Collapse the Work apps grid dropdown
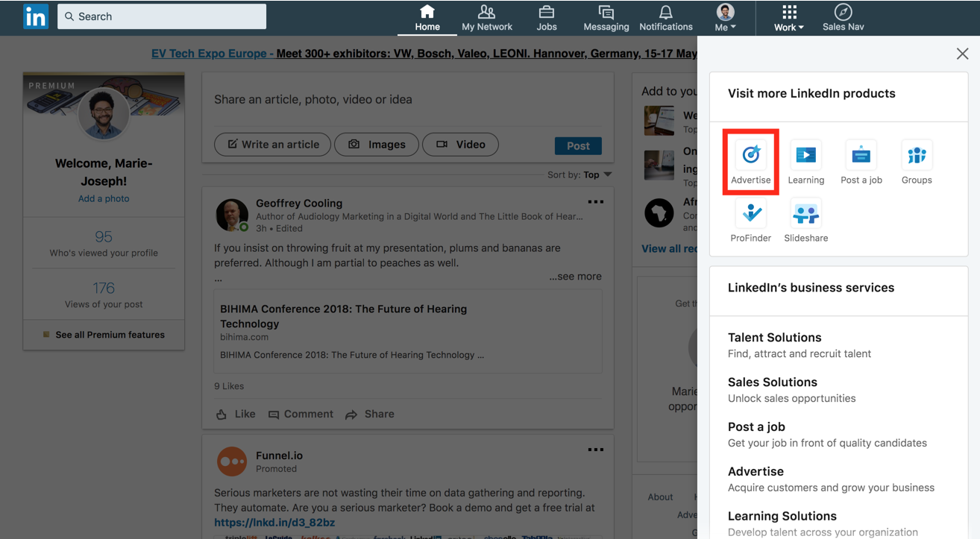Screen dimensions: 980x539 pos(789,19)
